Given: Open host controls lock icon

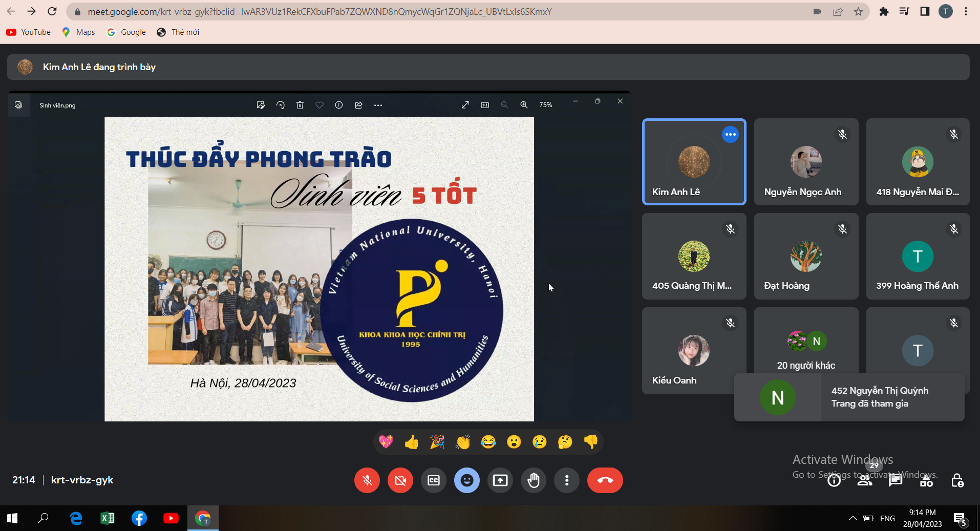Looking at the screenshot, I should pos(957,480).
